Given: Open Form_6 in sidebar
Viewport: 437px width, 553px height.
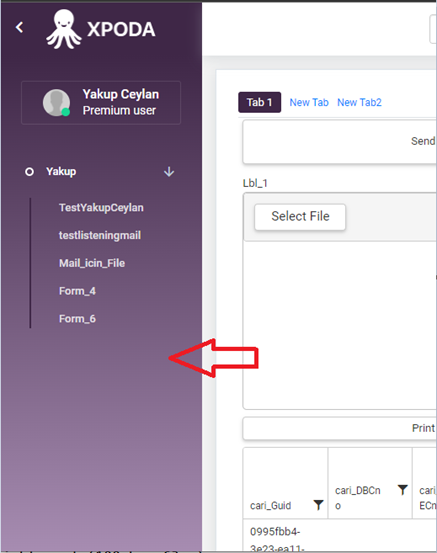Looking at the screenshot, I should [x=77, y=319].
